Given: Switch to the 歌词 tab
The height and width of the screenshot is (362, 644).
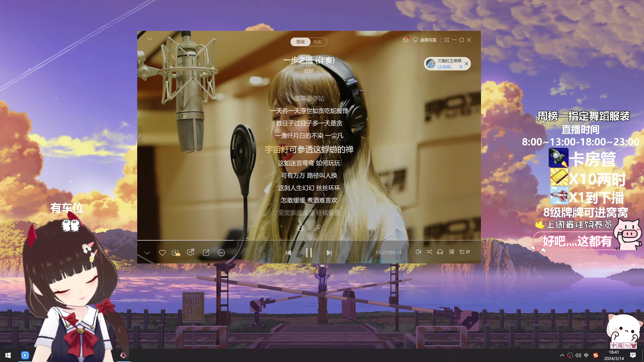Looking at the screenshot, I should [301, 42].
